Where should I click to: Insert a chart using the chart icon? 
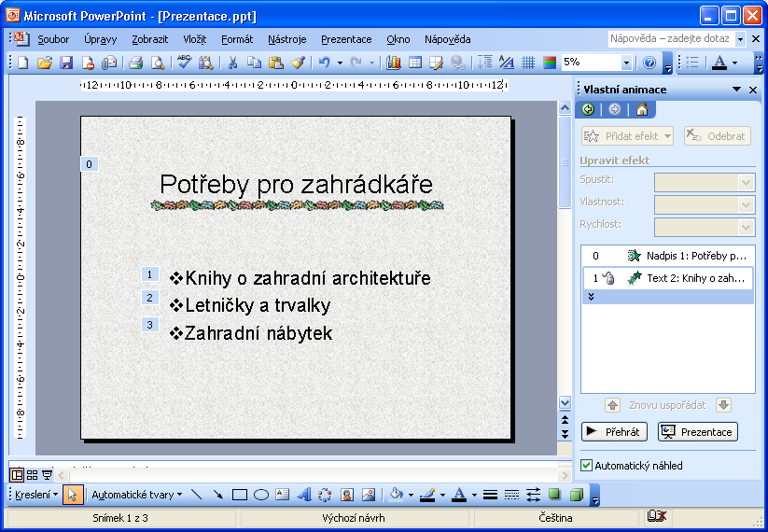[393, 63]
